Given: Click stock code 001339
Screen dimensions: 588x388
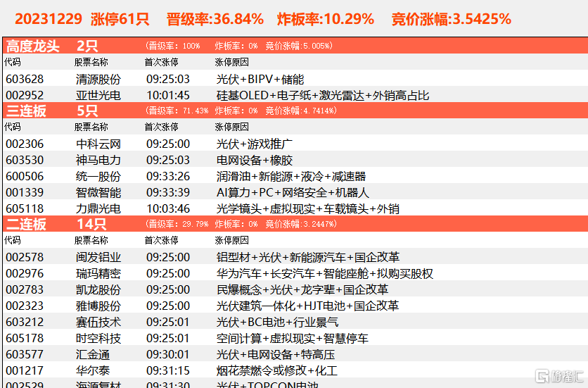Looking at the screenshot, I should click(25, 192).
